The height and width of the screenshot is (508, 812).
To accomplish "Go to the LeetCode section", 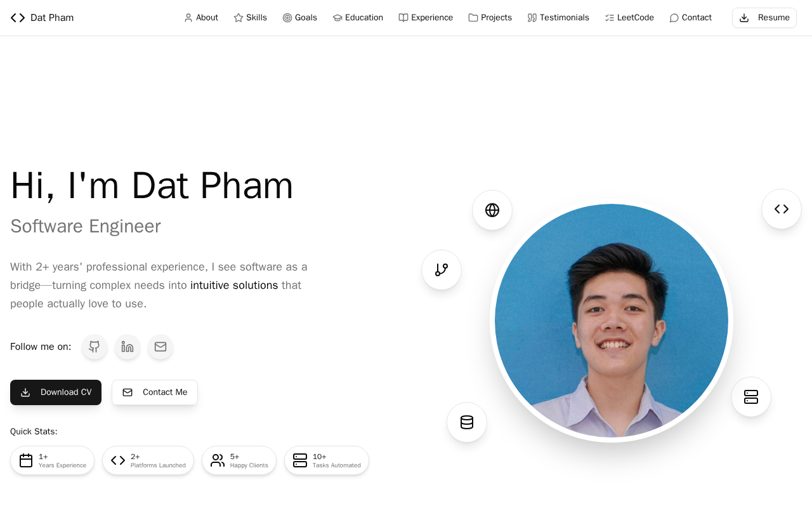I will 629,18.
